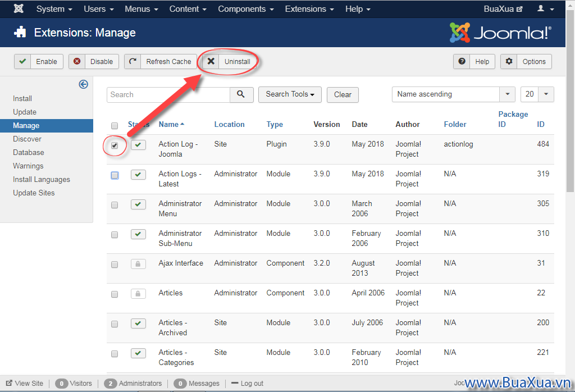Collapse sidebar with the left arrow icon
This screenshot has width=575, height=392.
coord(83,84)
